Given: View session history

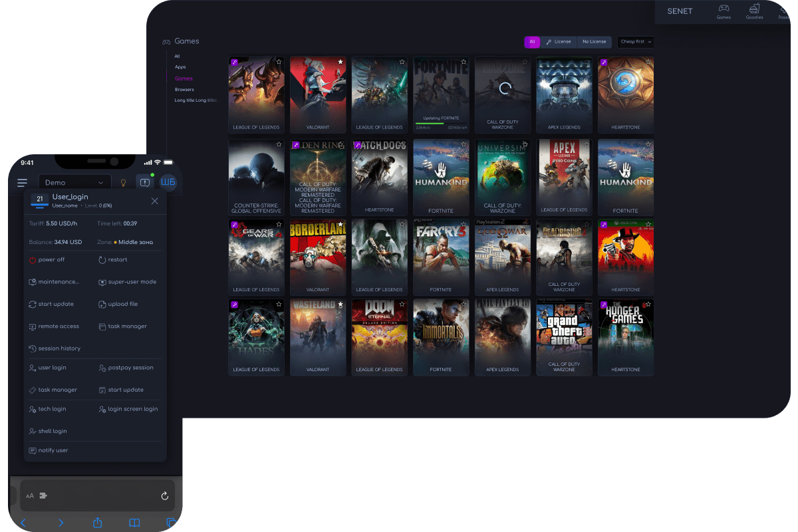Looking at the screenshot, I should pyautogui.click(x=55, y=348).
